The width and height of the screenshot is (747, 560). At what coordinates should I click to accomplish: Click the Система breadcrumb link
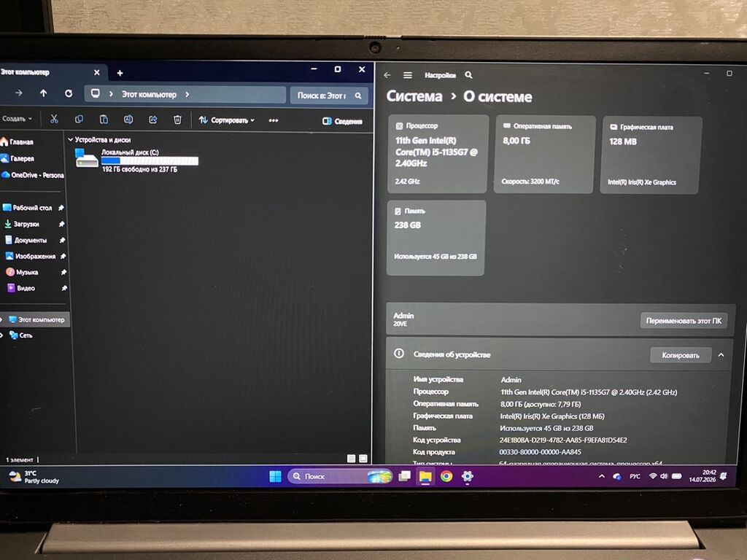click(414, 96)
